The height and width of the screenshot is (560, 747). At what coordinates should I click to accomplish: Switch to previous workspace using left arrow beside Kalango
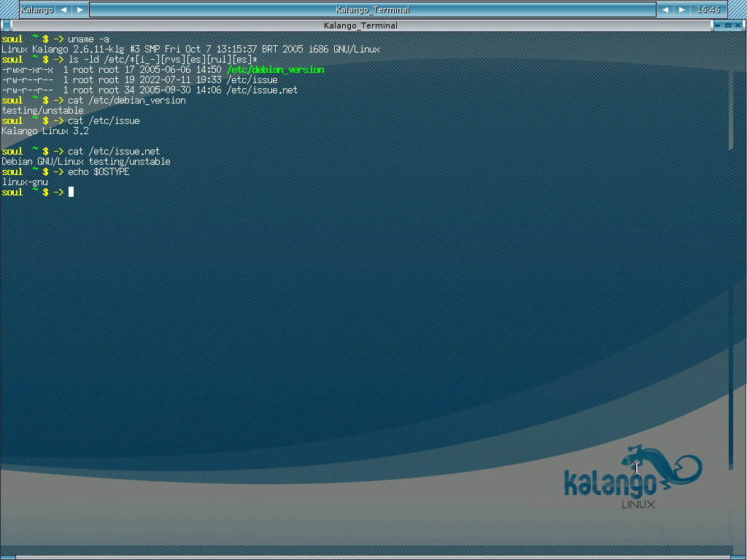63,9
